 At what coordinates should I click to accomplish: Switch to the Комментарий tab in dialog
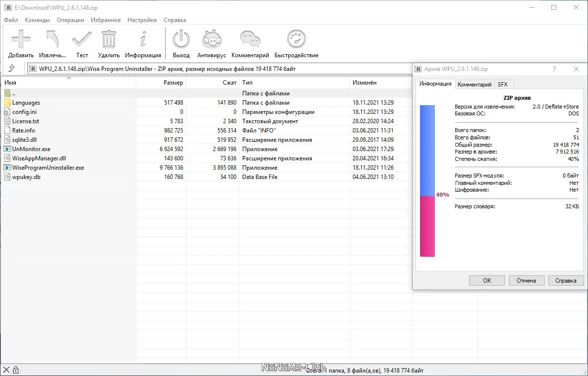[474, 85]
